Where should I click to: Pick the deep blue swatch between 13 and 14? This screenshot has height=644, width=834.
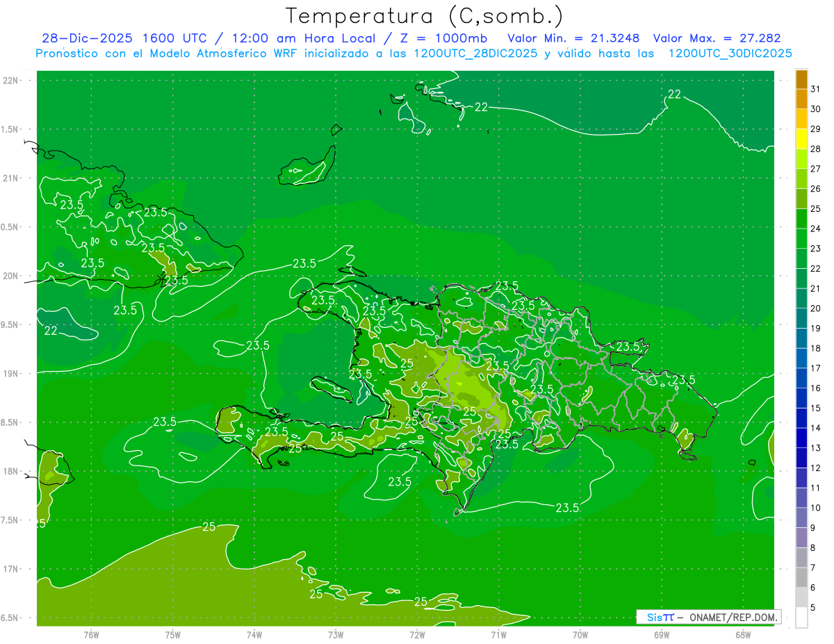click(801, 438)
